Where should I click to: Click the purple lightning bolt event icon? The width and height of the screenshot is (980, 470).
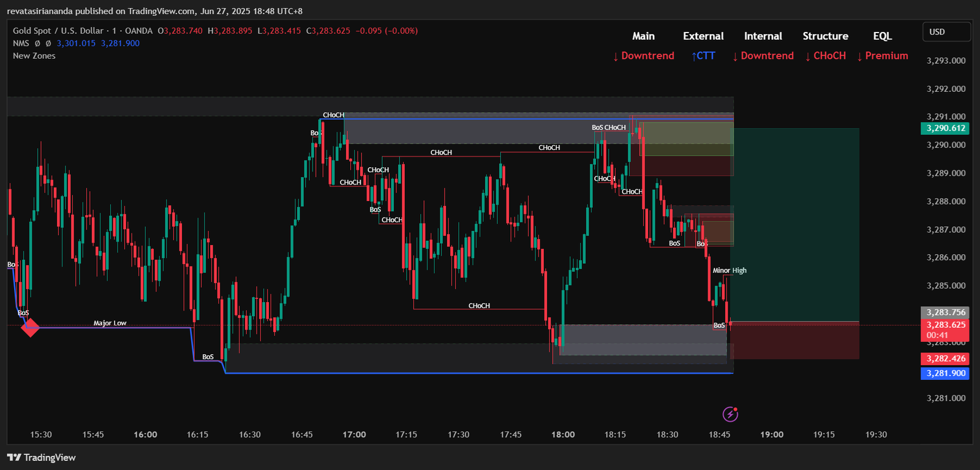click(x=730, y=414)
